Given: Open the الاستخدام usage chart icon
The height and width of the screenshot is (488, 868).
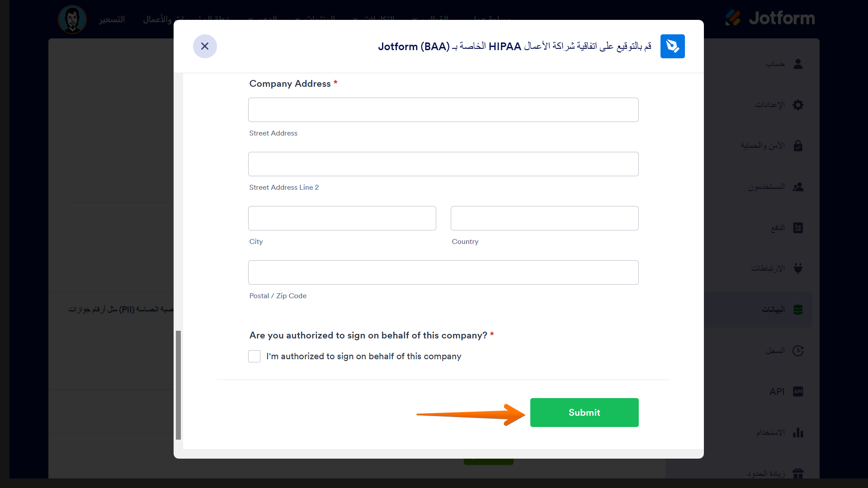Looking at the screenshot, I should click(798, 432).
